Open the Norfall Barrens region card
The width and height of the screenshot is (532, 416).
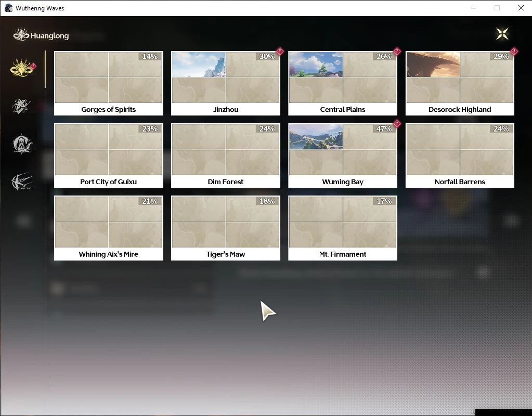point(460,155)
